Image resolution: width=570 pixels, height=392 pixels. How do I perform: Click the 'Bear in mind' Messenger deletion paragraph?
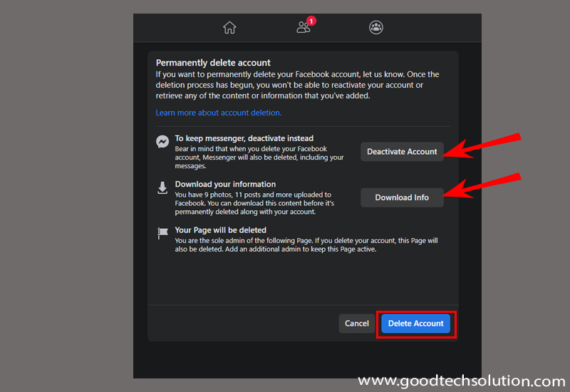point(259,158)
